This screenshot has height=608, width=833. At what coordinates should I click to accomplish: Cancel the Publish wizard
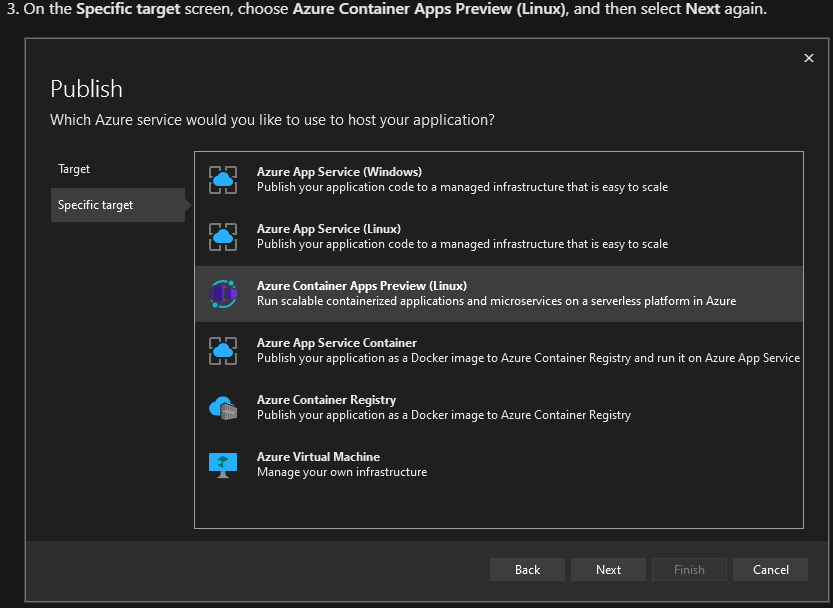point(770,569)
